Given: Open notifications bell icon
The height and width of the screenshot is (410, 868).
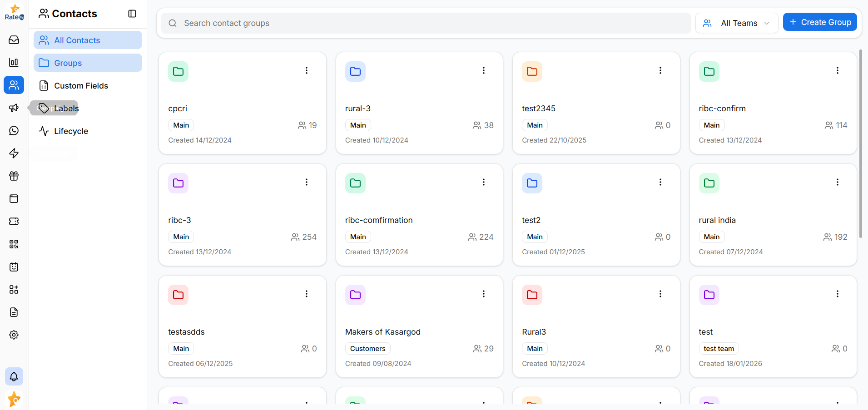Looking at the screenshot, I should [x=14, y=376].
